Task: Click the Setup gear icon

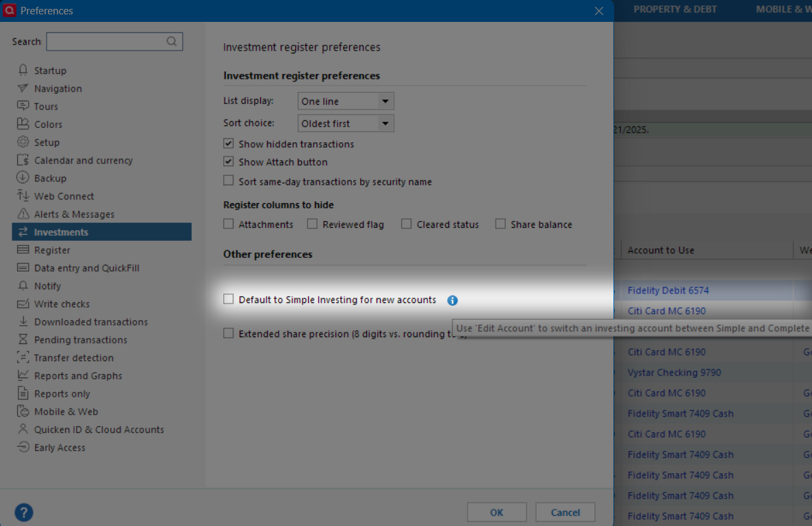Action: (23, 142)
